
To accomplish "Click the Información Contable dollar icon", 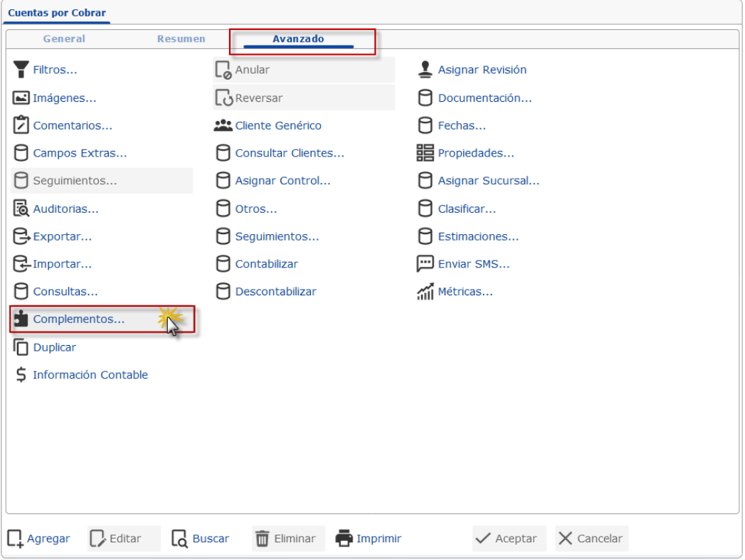I will tap(21, 375).
